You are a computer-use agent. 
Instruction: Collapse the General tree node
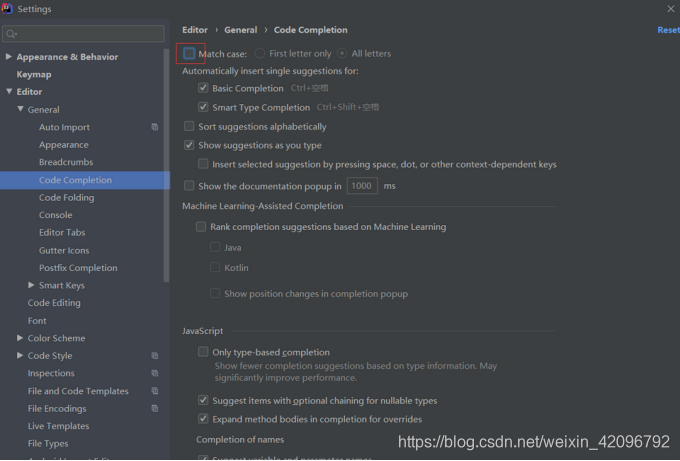20,109
